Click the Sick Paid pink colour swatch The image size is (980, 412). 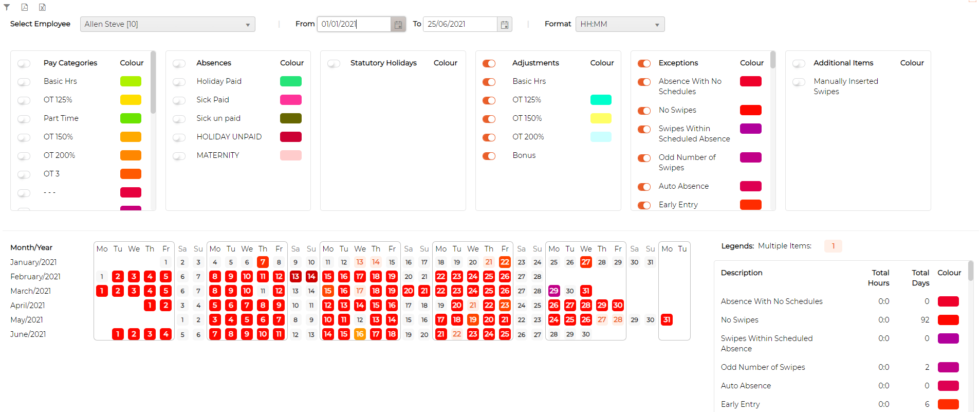[291, 100]
